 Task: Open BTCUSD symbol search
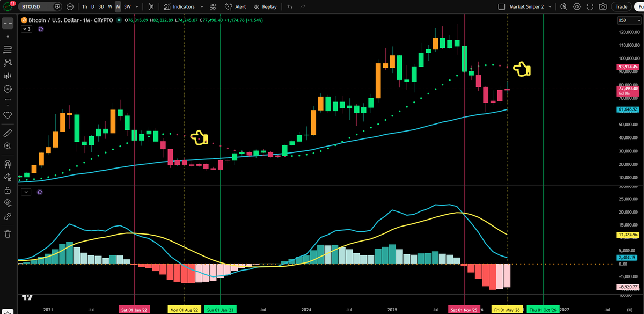[41, 7]
